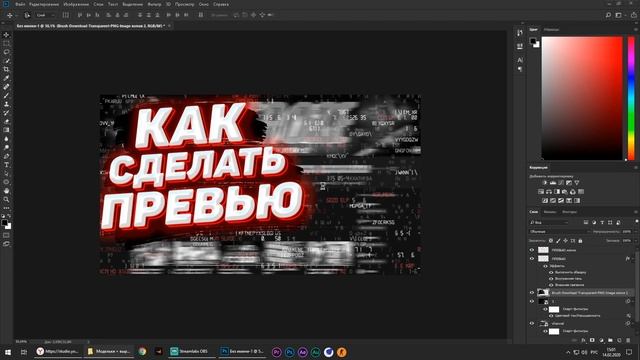Hide the Brush Download Transparent PNG layer

point(532,293)
